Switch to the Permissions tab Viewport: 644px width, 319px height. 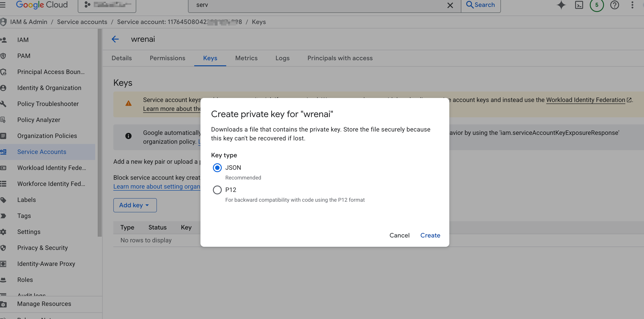coord(167,58)
